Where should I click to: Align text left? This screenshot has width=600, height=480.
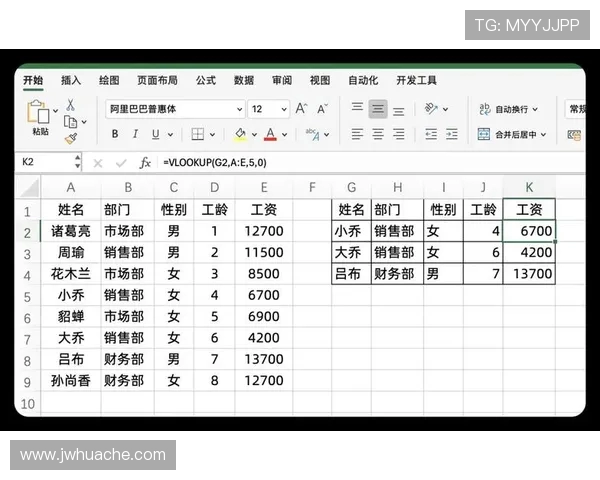tap(357, 134)
